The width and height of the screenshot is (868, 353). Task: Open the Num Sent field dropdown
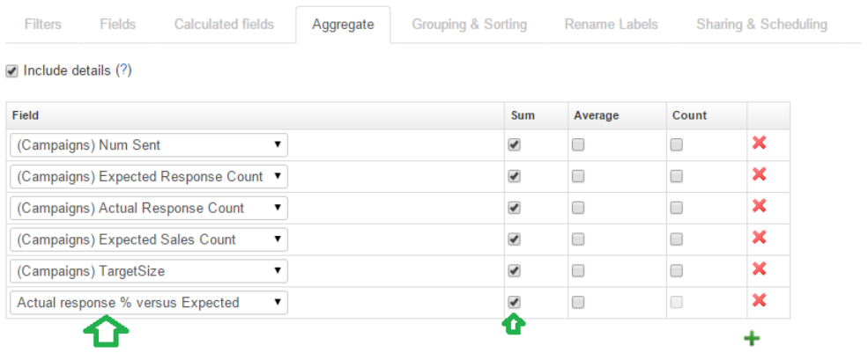(149, 145)
